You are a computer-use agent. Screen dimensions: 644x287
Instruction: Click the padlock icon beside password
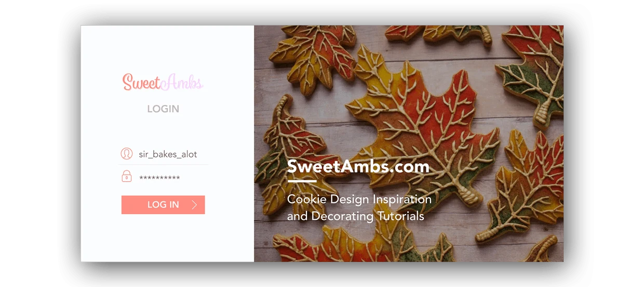pos(127,177)
